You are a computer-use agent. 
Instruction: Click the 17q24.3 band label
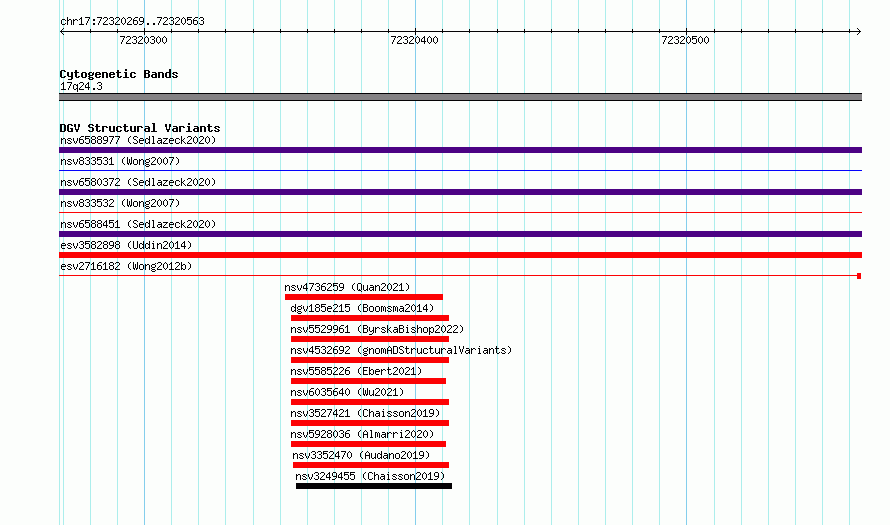(81, 86)
